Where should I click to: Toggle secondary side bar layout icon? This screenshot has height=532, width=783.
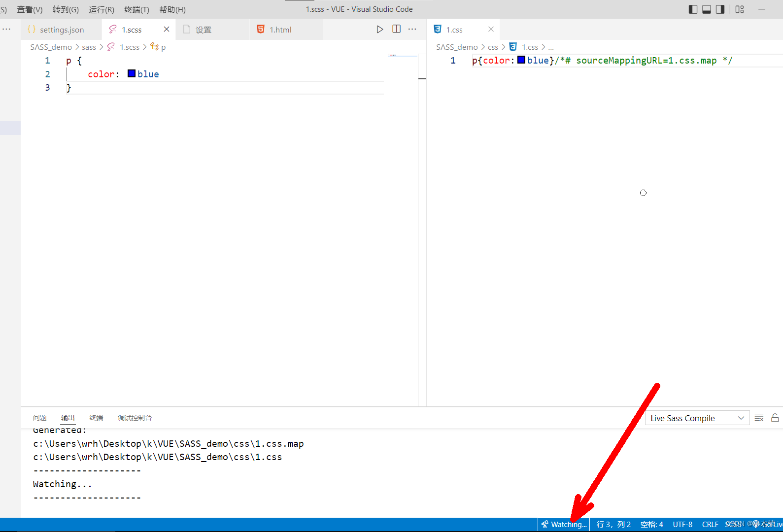click(720, 9)
